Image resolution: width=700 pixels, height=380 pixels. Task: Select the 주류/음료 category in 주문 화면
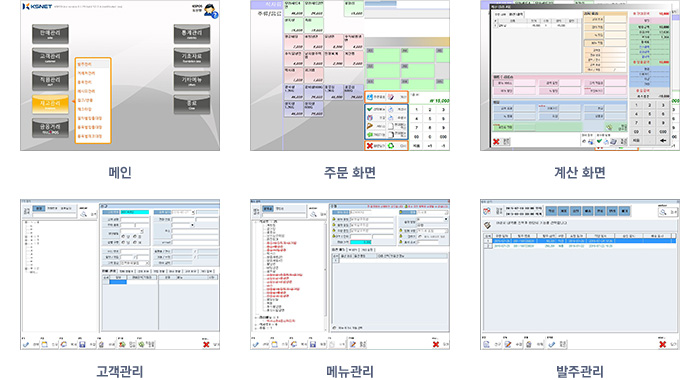point(269,14)
